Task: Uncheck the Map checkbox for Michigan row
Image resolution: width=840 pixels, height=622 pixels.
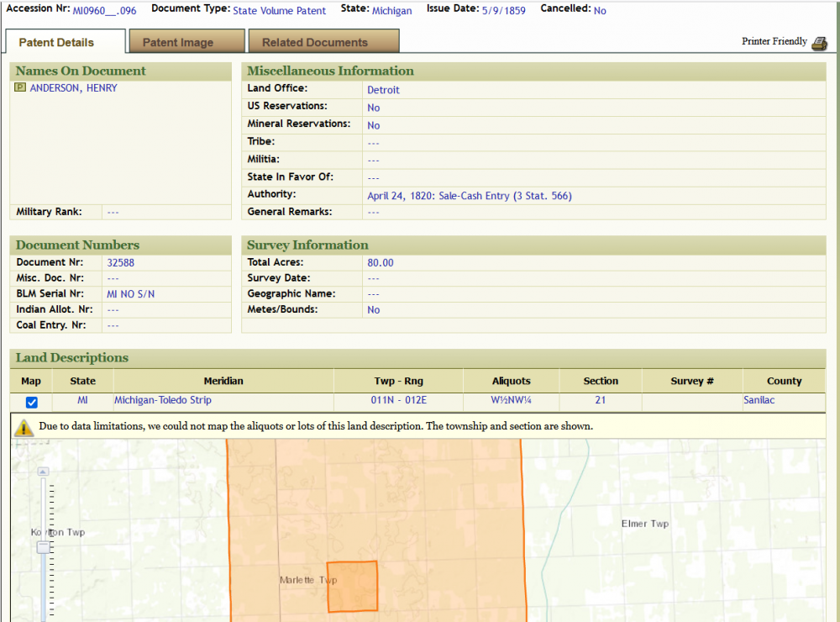Action: pos(31,403)
